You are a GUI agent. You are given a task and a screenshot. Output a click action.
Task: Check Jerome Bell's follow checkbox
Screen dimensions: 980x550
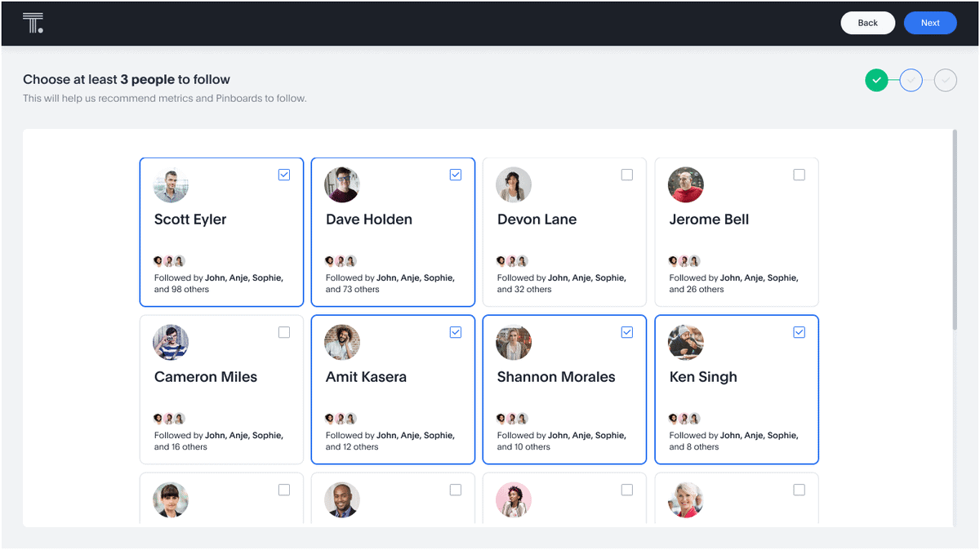coord(800,175)
